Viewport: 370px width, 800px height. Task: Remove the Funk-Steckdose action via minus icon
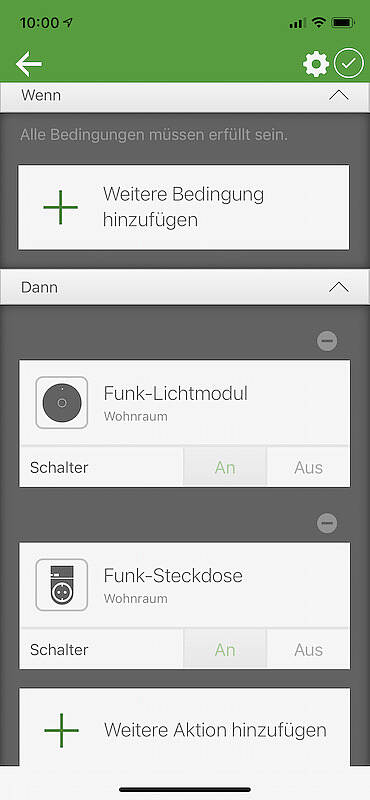327,523
